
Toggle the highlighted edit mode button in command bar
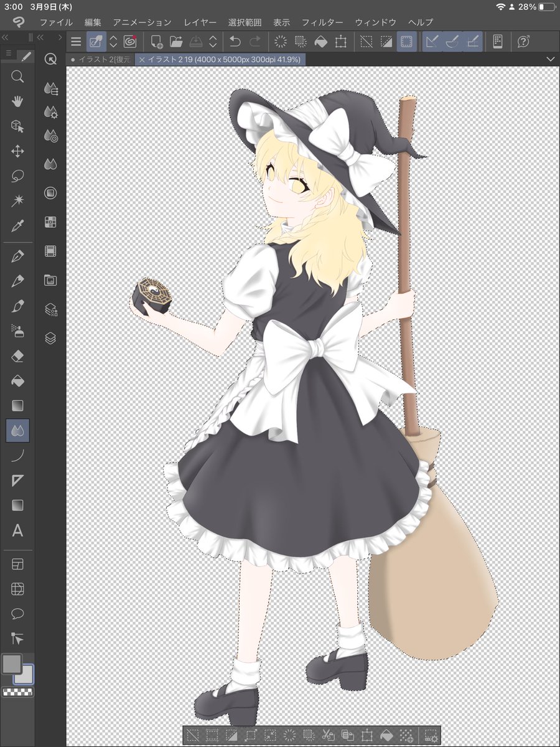pos(96,42)
